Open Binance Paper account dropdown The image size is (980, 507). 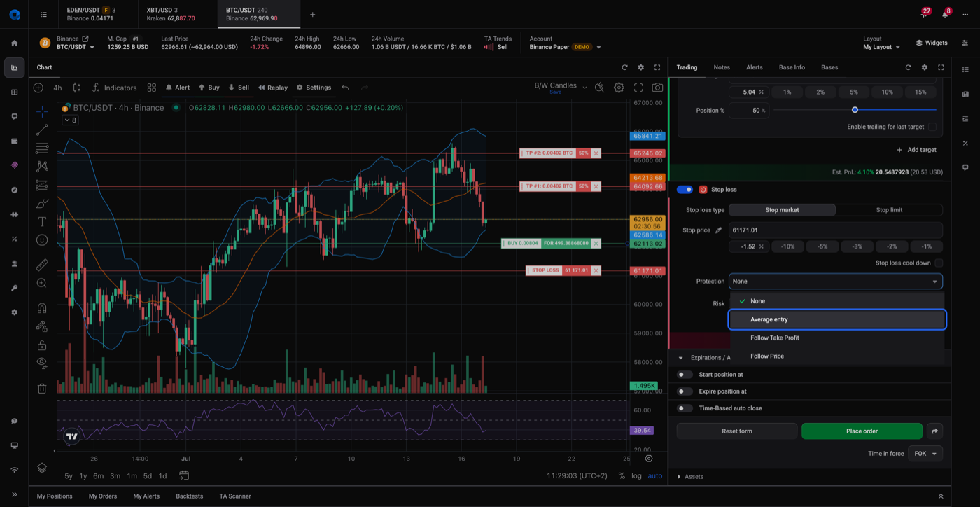point(566,47)
